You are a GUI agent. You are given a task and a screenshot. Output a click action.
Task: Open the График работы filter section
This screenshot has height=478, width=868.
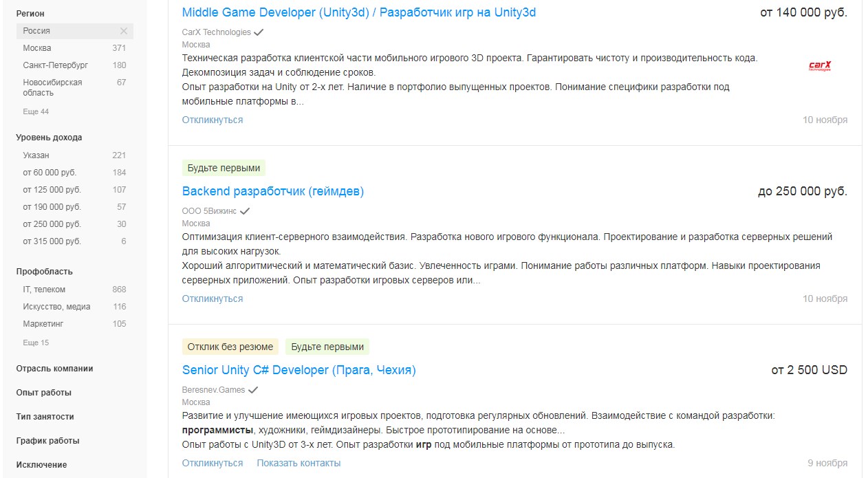(x=47, y=441)
